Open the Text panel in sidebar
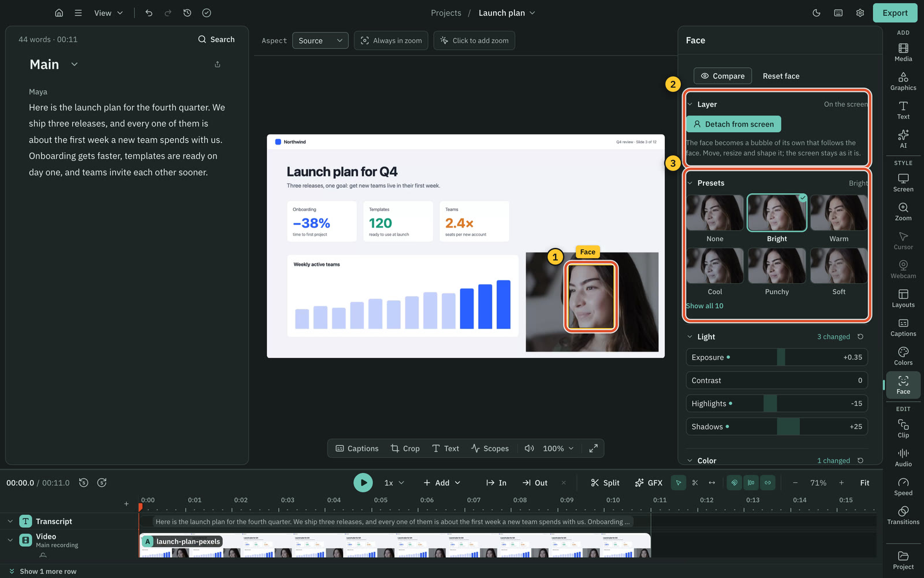 [903, 110]
